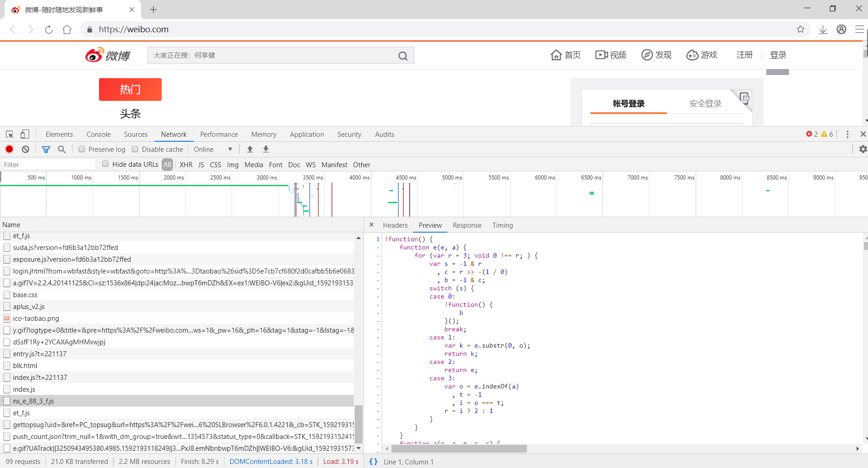Click the Weibo logo

click(108, 55)
